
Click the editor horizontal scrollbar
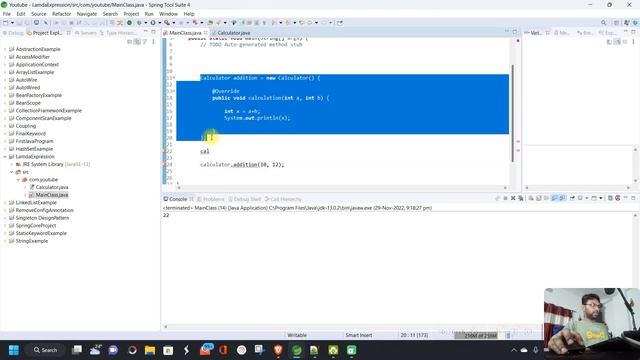[342, 188]
